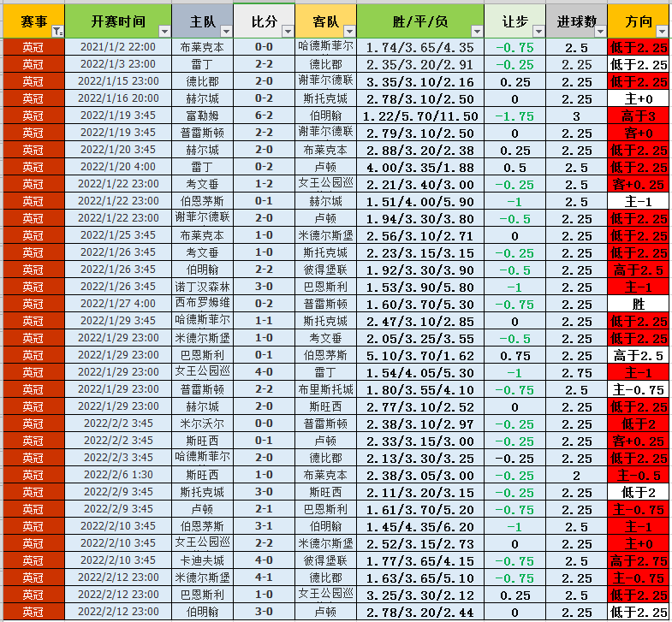This screenshot has height=622, width=672.
Task: Open the 主队 column filter dropdown
Action: tap(223, 32)
